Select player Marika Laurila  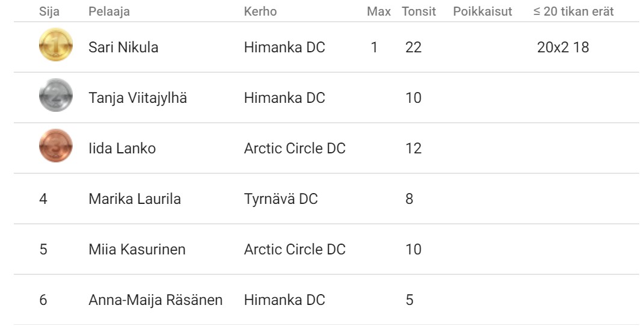coord(135,198)
